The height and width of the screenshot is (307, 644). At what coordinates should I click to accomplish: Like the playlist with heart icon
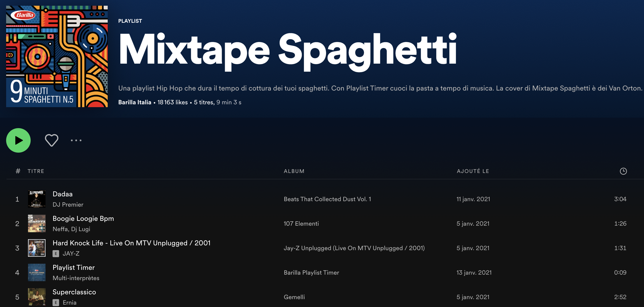[51, 140]
